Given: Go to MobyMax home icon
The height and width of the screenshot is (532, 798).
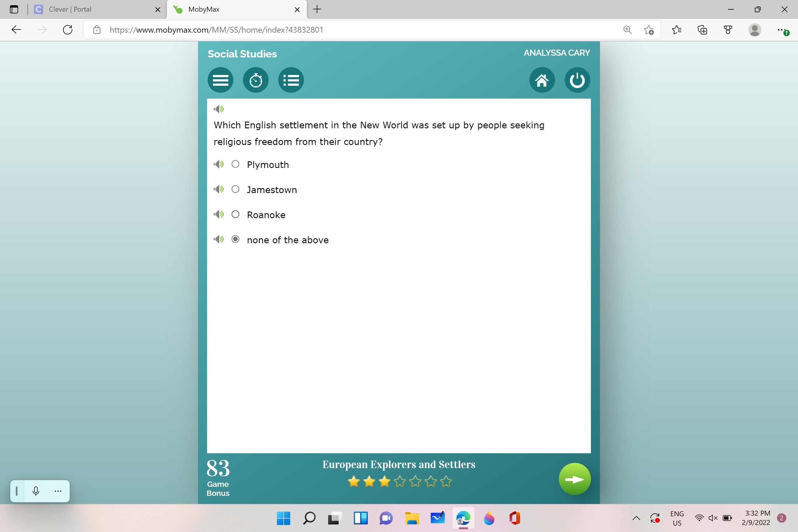Looking at the screenshot, I should tap(542, 80).
